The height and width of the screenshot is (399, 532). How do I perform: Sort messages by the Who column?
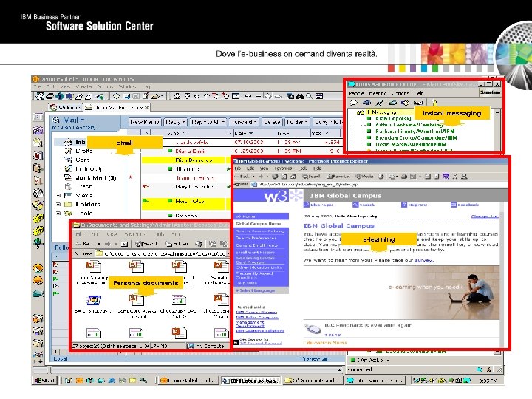(176, 133)
